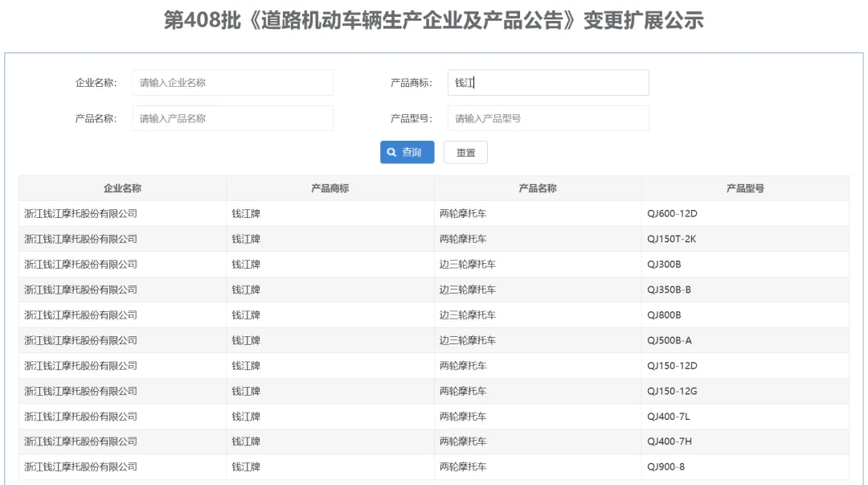Viewport: 868px width, 485px height.
Task: Click 两轮摩托车 in the QJ400-7H row
Action: pyautogui.click(x=463, y=442)
